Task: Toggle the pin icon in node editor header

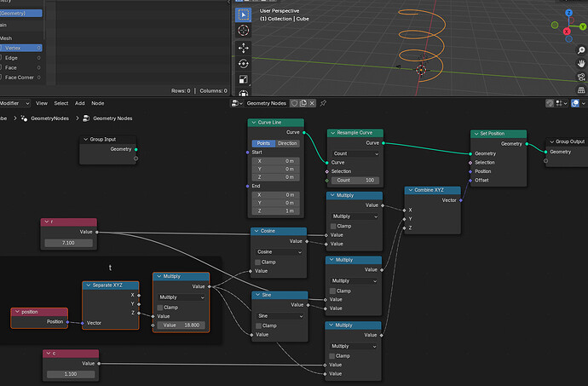Action: 323,103
